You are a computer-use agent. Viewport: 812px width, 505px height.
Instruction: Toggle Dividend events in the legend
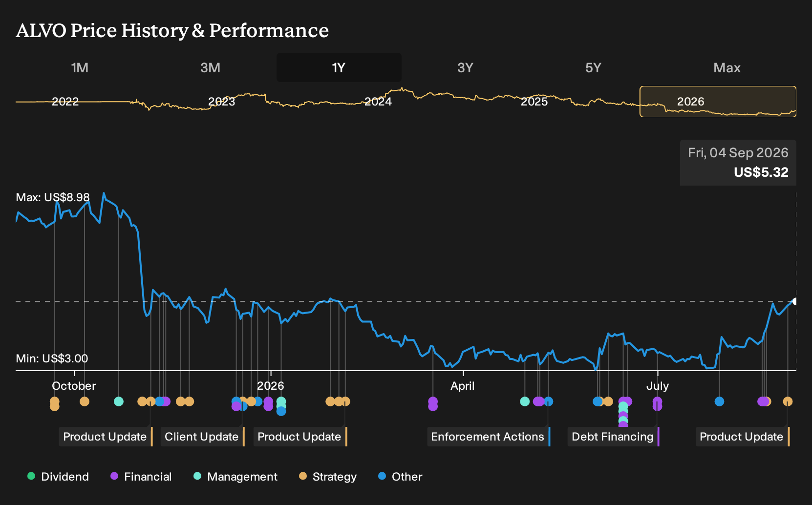[58, 477]
